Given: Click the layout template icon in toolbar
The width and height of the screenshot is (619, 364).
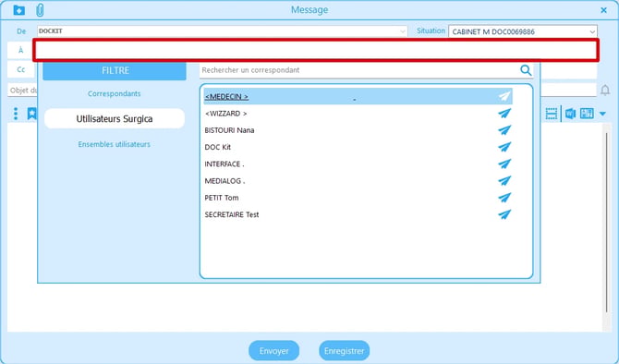Looking at the screenshot, I should click(x=587, y=114).
